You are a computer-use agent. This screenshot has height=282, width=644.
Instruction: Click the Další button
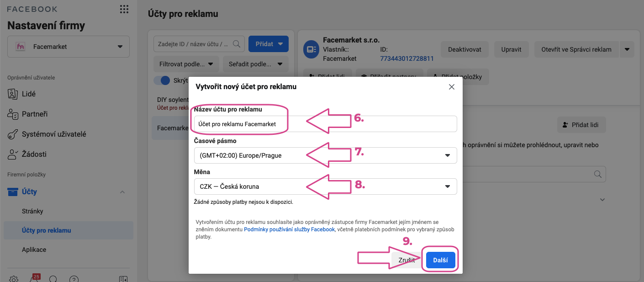[441, 261]
